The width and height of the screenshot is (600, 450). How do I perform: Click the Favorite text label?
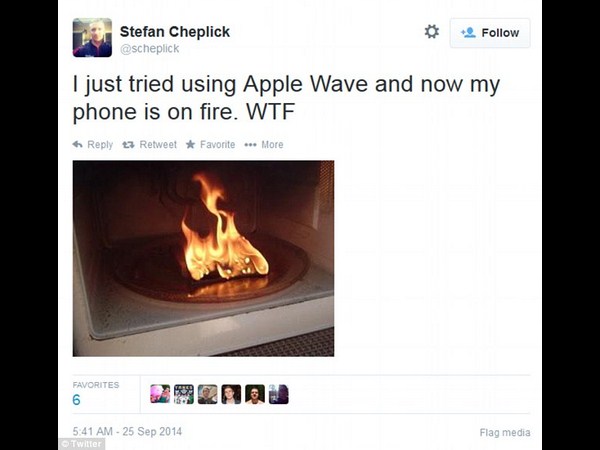click(x=217, y=145)
